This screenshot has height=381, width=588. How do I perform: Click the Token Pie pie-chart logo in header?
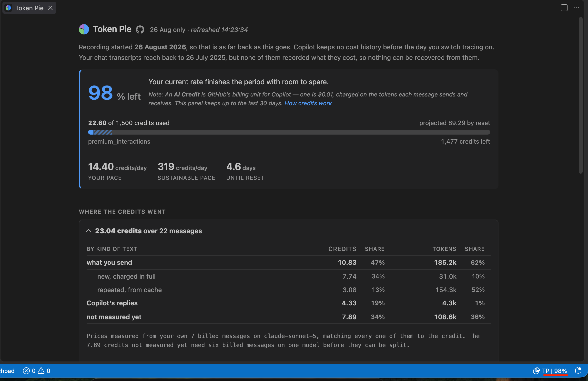click(84, 29)
